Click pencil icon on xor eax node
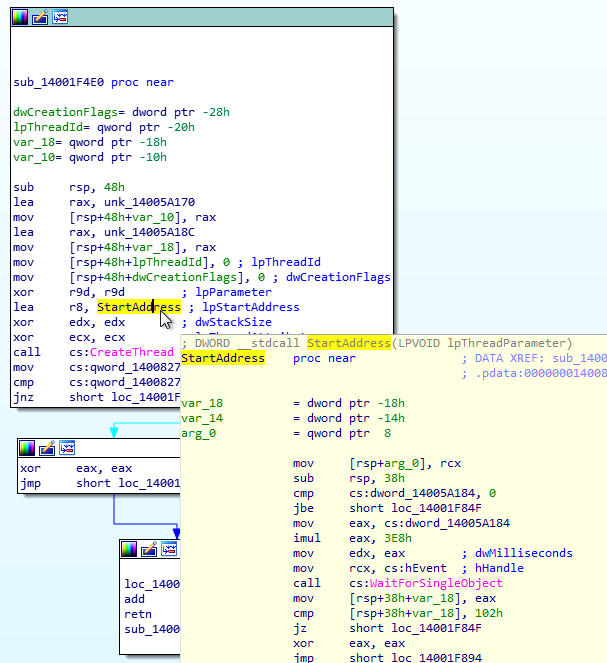Image resolution: width=607 pixels, height=663 pixels. click(47, 448)
